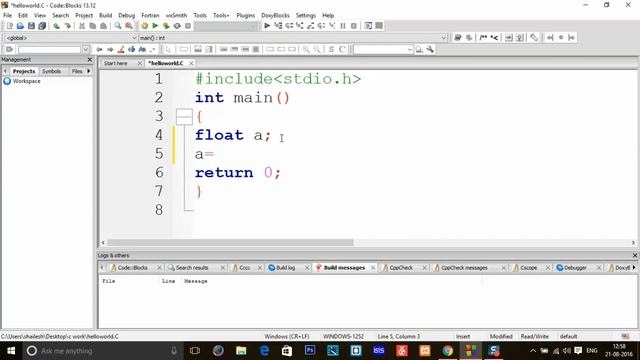640x360 pixels.
Task: Click the DoxyBlocks line comment icon
Action: click(494, 38)
